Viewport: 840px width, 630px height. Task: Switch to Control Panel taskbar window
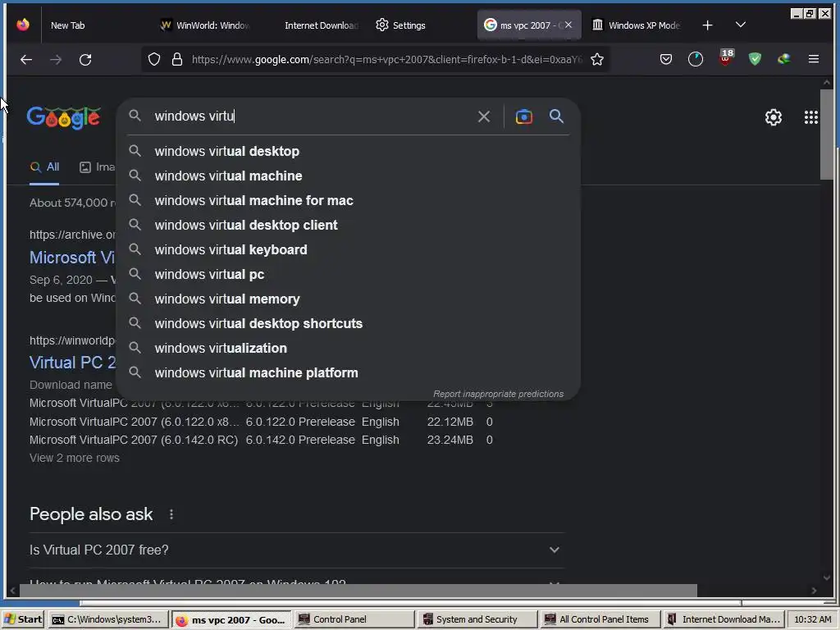pos(354,619)
